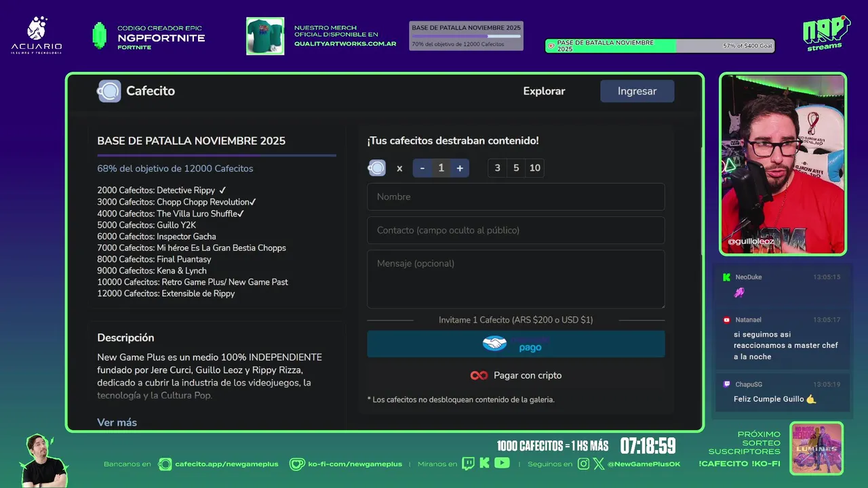The width and height of the screenshot is (868, 488).
Task: Select the 5 cafecitos preset
Action: tap(516, 168)
